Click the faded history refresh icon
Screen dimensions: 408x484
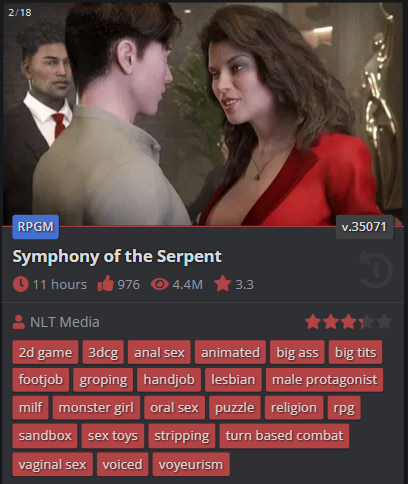click(x=376, y=269)
